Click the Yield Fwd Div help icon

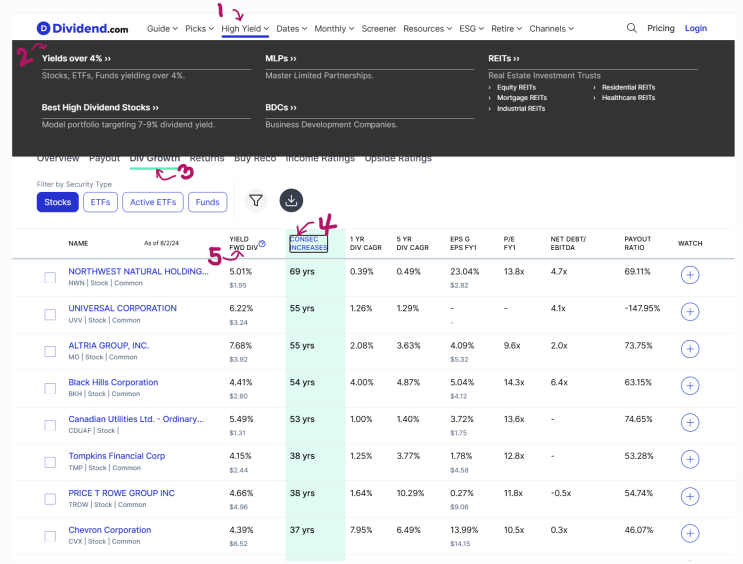[262, 243]
